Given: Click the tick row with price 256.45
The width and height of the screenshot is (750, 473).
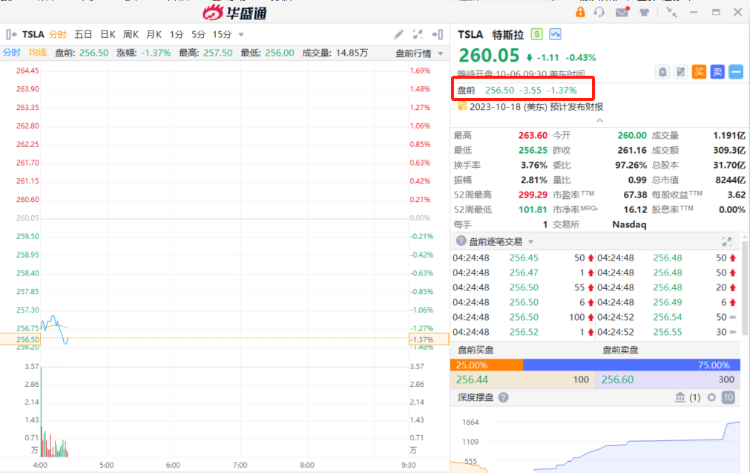Looking at the screenshot, I should coord(523,258).
